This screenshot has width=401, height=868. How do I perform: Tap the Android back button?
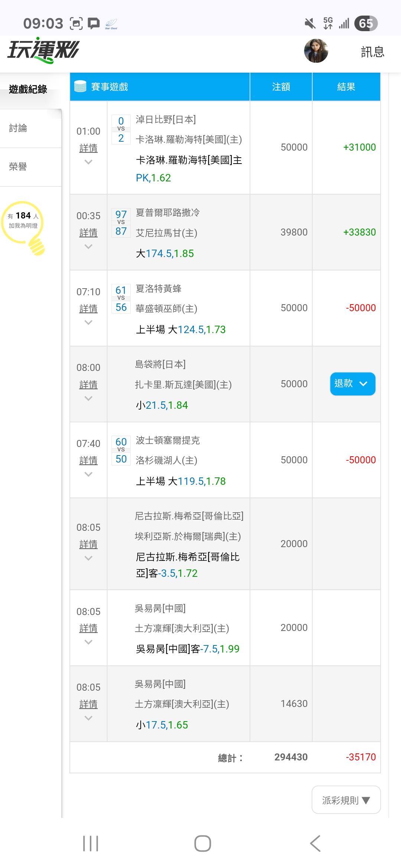[315, 844]
